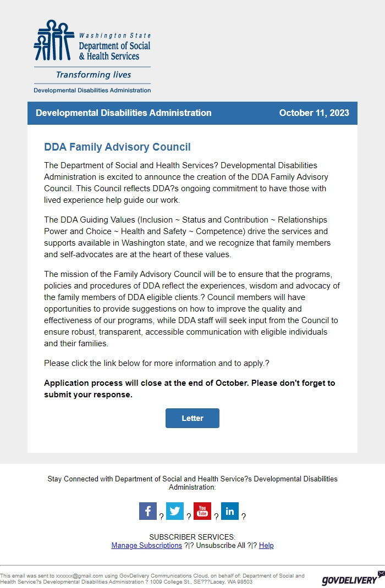Click the Stay Connected footer text
385x588 pixels.
pyautogui.click(x=192, y=482)
